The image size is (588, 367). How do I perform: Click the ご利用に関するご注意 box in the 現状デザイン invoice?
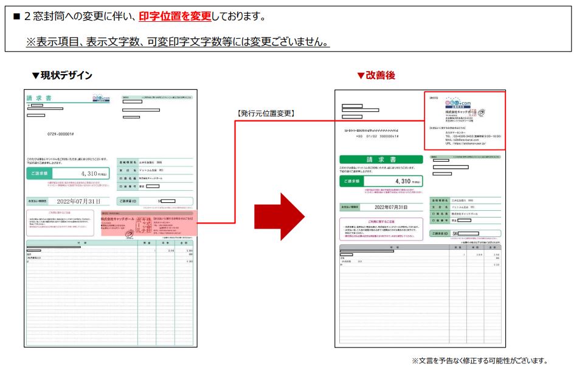pyautogui.click(x=60, y=222)
